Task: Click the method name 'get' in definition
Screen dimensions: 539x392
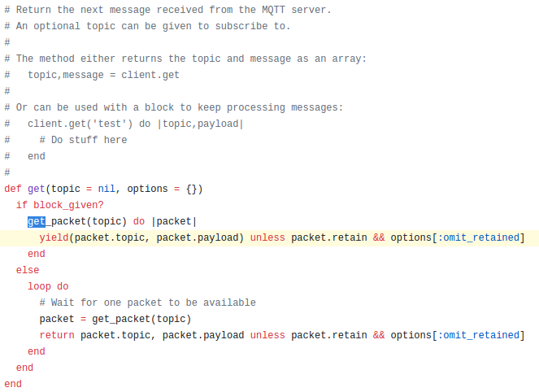Action: click(37, 189)
